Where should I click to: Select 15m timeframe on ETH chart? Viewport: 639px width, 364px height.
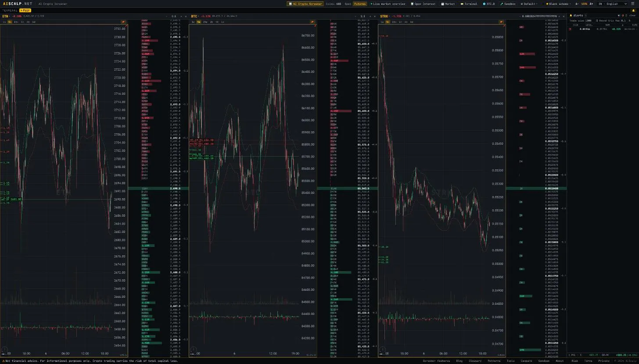pyautogui.click(x=16, y=22)
